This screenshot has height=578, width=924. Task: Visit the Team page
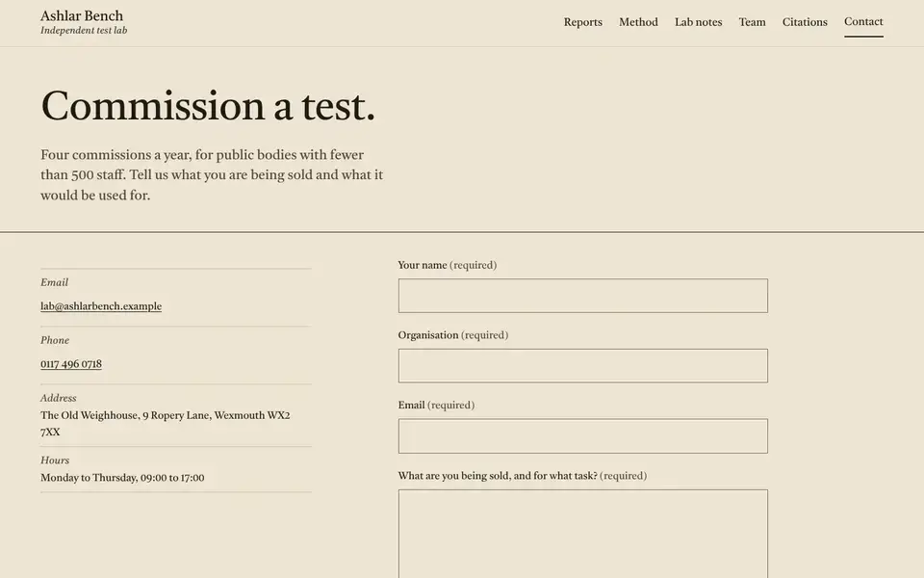pos(752,22)
